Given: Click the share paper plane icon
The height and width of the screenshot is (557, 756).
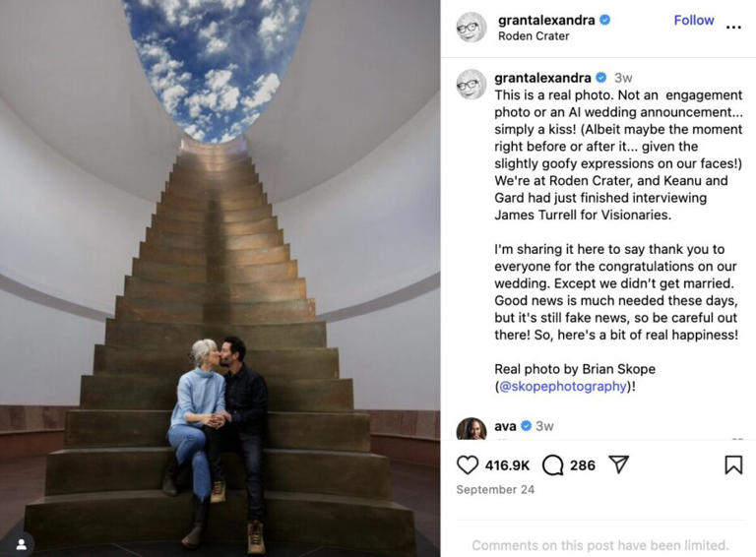Looking at the screenshot, I should 618,464.
